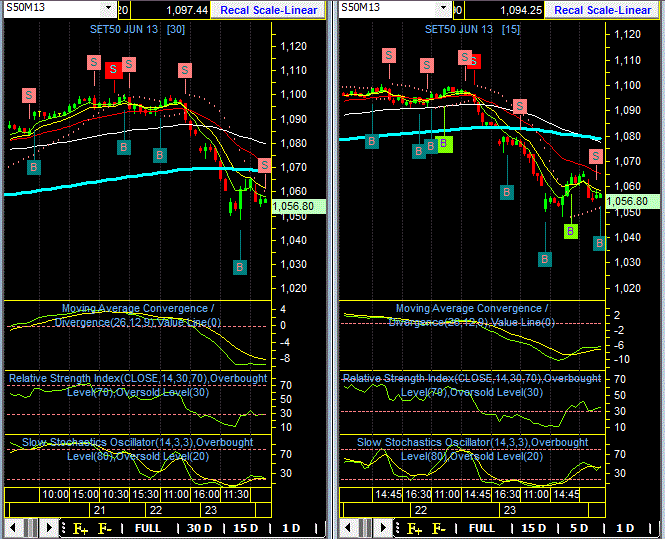This screenshot has height=539, width=665.
Task: Click Relative Strength Index title, left chart
Action: pos(138,385)
